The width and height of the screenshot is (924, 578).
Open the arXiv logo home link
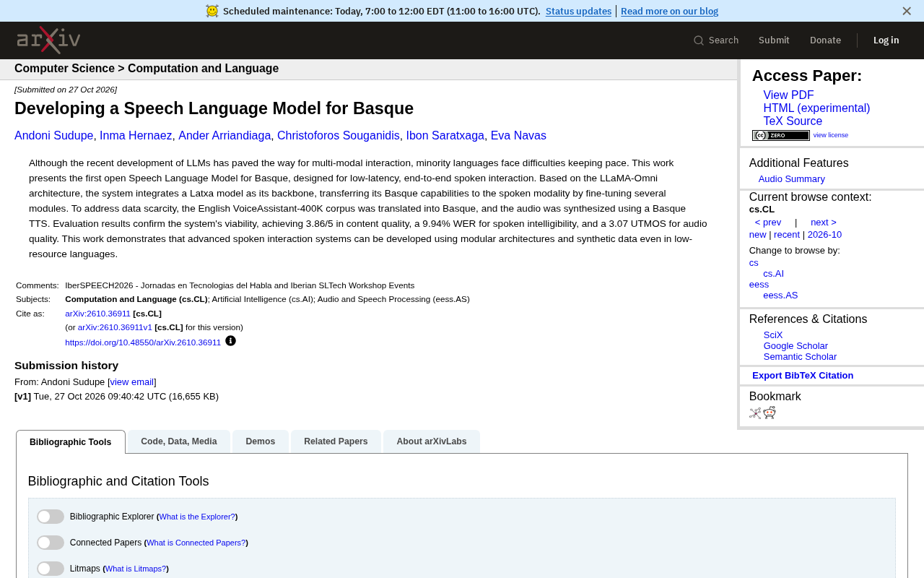pos(48,40)
